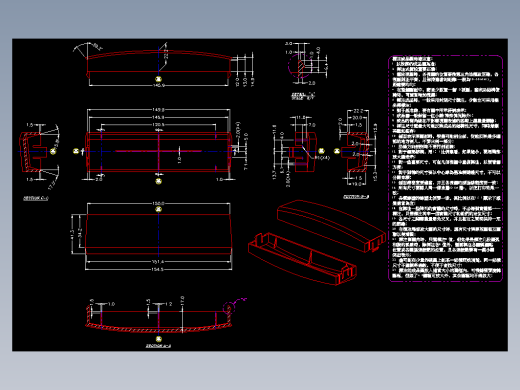
Task: Pick the 7.0 dimension above clip view
Action: click(x=312, y=125)
